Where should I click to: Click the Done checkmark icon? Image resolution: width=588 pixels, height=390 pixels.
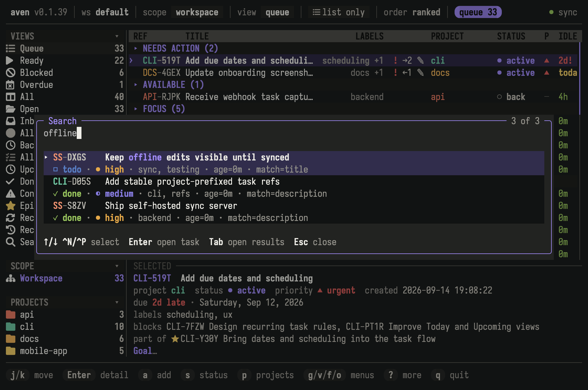coord(10,181)
